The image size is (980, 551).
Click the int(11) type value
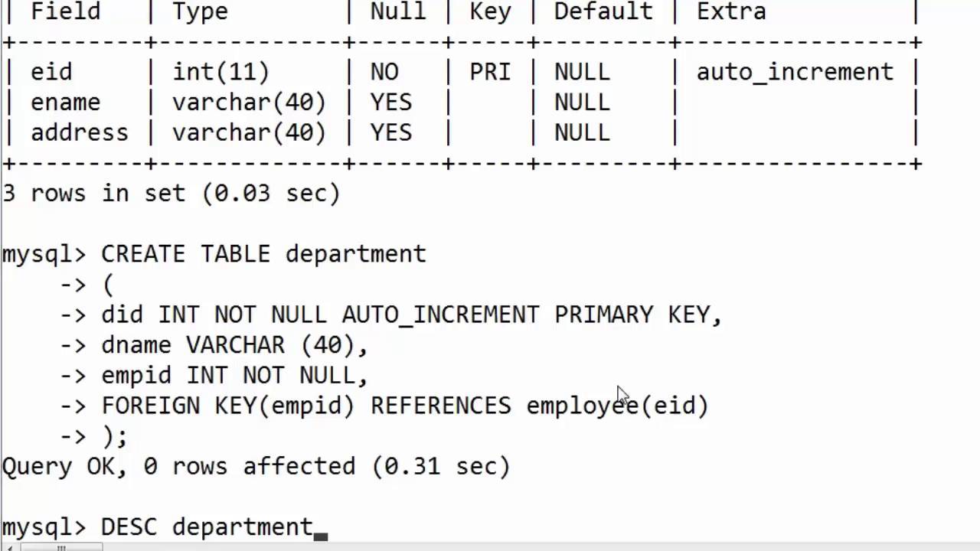(220, 72)
